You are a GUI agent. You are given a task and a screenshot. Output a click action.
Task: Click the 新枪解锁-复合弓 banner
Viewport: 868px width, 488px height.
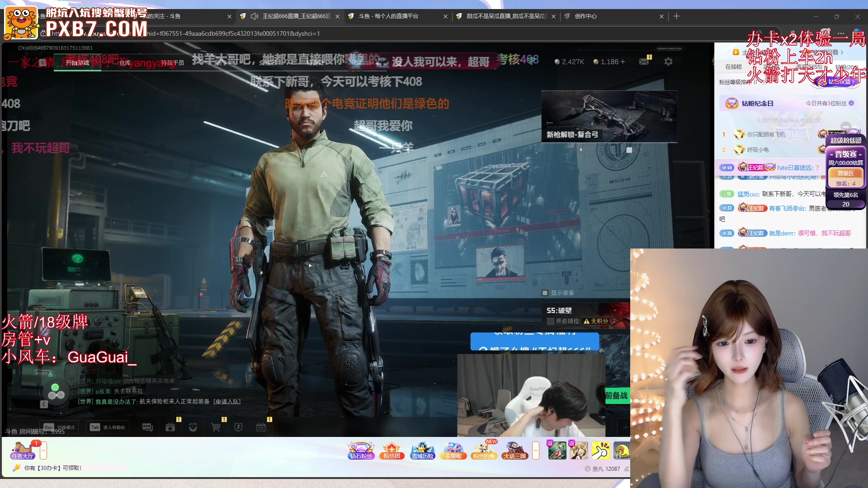pyautogui.click(x=609, y=117)
